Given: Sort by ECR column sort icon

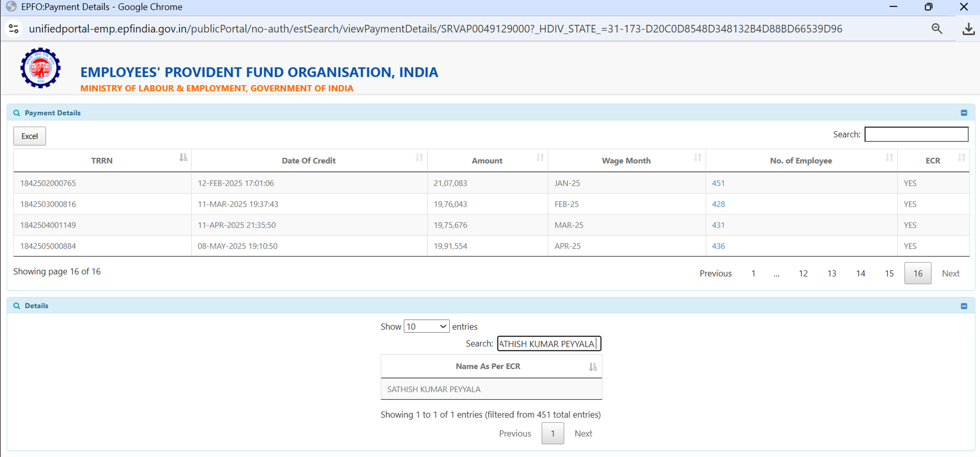Looking at the screenshot, I should [x=961, y=158].
